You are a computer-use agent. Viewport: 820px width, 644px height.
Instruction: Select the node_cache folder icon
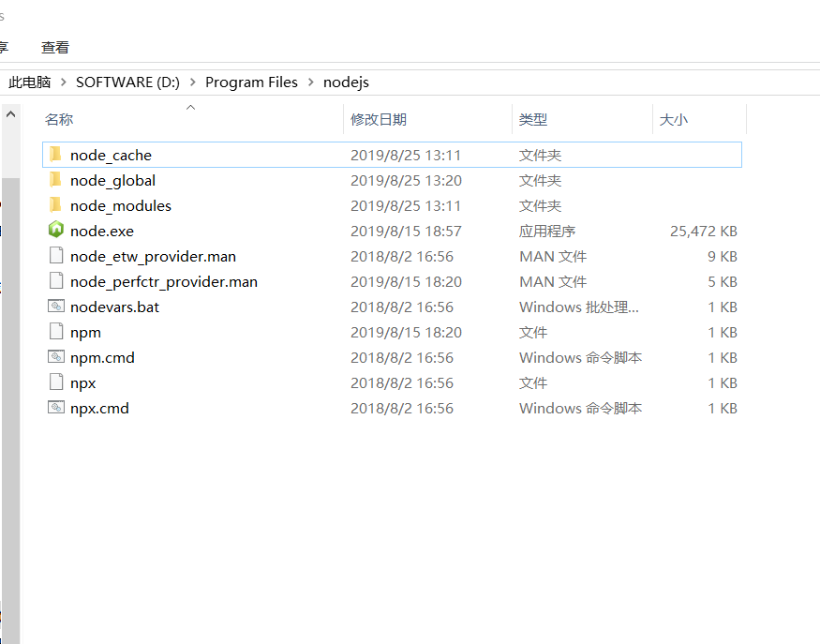[x=55, y=155]
